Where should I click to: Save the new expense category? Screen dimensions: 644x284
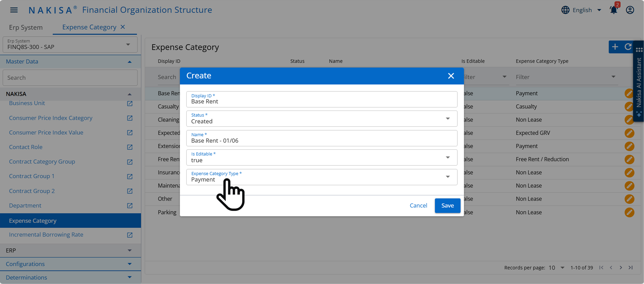[x=447, y=205]
